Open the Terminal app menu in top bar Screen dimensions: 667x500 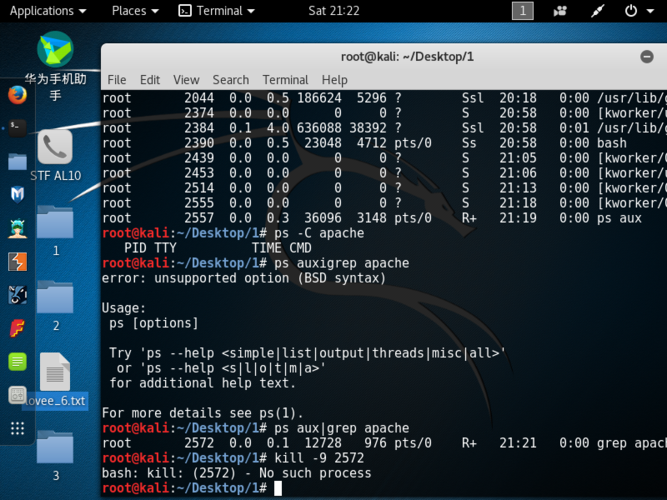pyautogui.click(x=217, y=11)
